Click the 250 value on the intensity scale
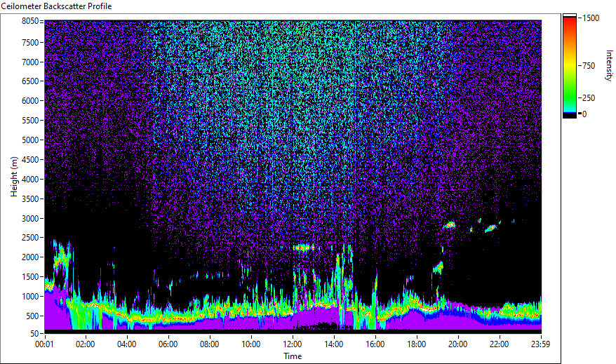Image resolution: width=616 pixels, height=364 pixels. (x=589, y=97)
